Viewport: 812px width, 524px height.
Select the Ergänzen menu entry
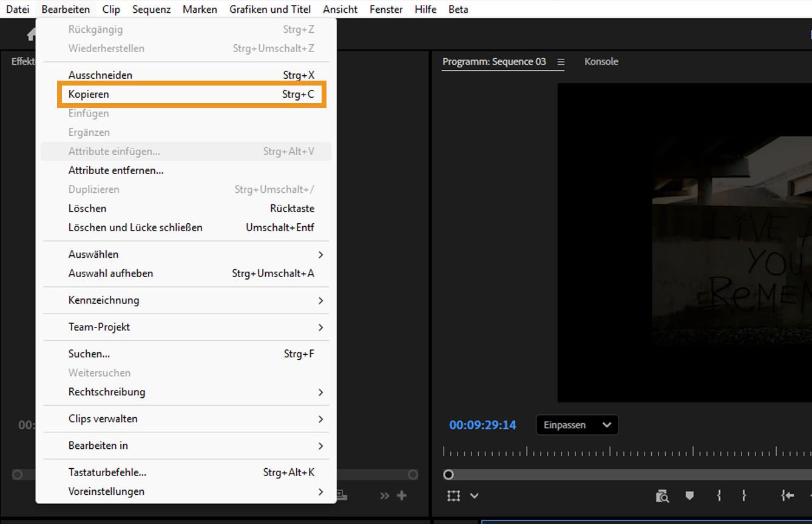point(186,132)
